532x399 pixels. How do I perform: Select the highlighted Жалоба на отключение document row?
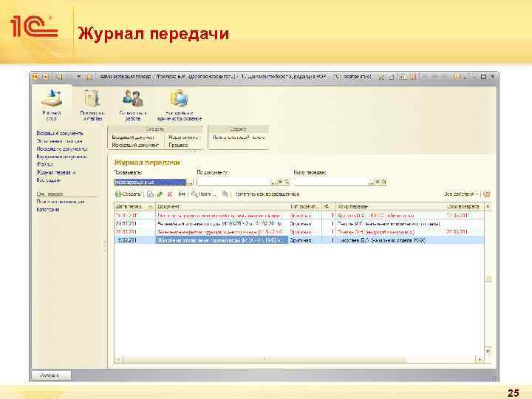coord(299,240)
